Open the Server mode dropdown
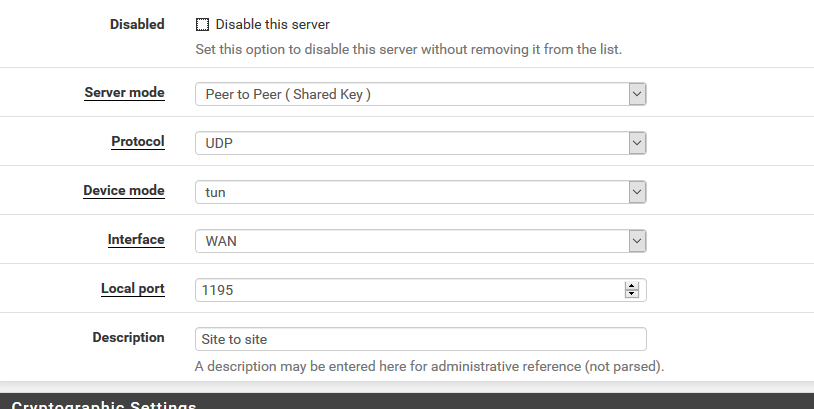 [420, 94]
